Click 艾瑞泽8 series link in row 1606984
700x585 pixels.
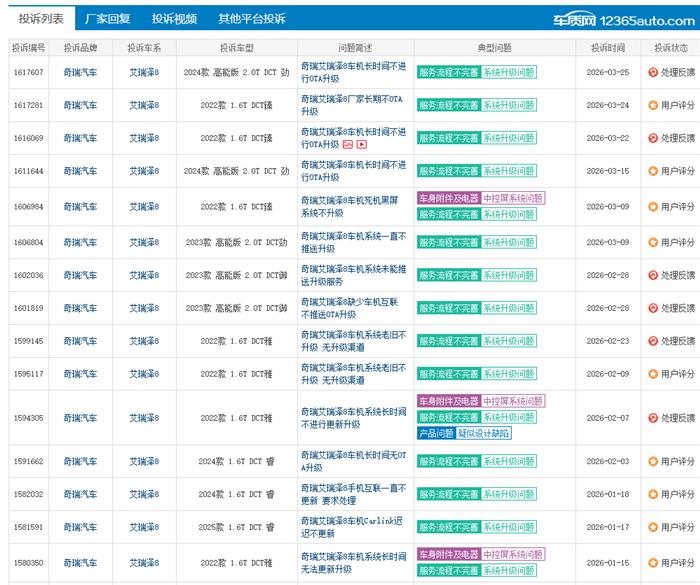click(x=144, y=207)
